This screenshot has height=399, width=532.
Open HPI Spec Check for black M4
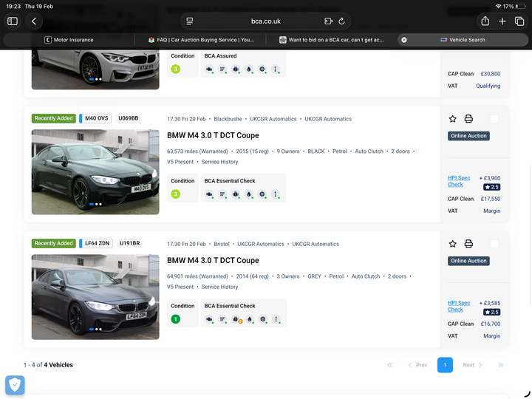pos(458,181)
